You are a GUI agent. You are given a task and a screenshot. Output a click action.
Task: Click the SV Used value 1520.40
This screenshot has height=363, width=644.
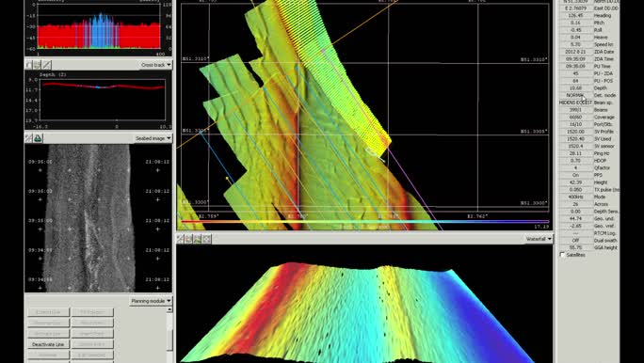coord(575,138)
